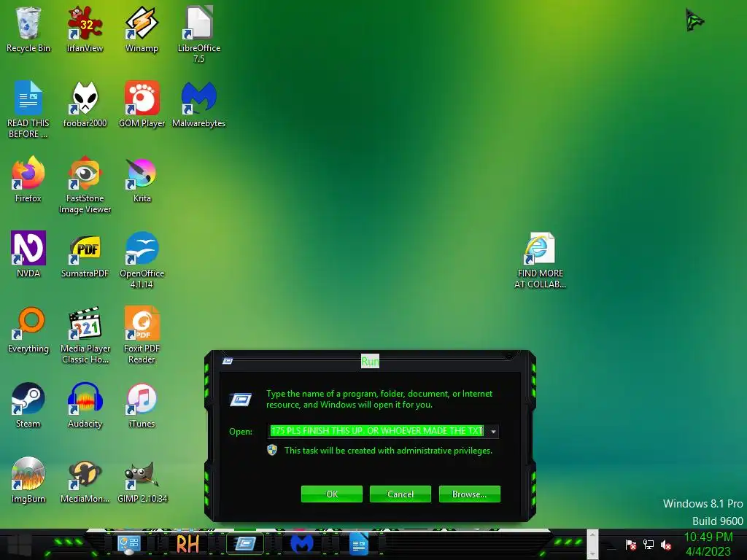This screenshot has width=747, height=560.
Task: Click the Run taskbar button
Action: click(245, 544)
